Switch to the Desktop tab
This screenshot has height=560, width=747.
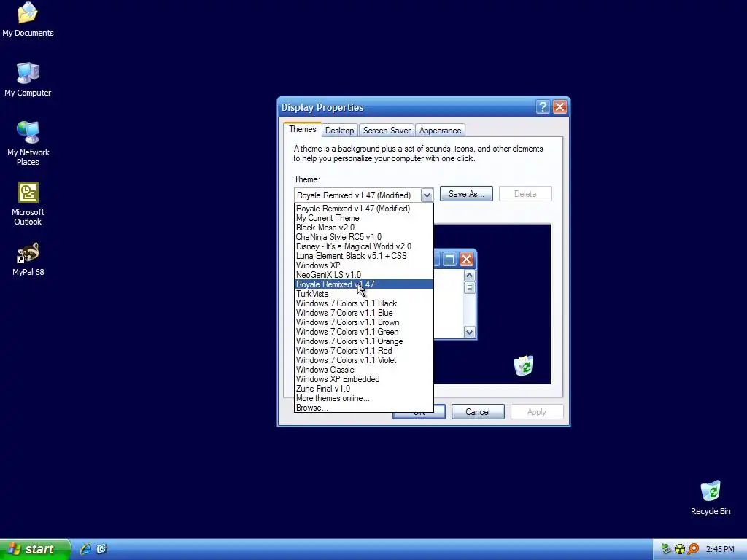click(x=340, y=131)
